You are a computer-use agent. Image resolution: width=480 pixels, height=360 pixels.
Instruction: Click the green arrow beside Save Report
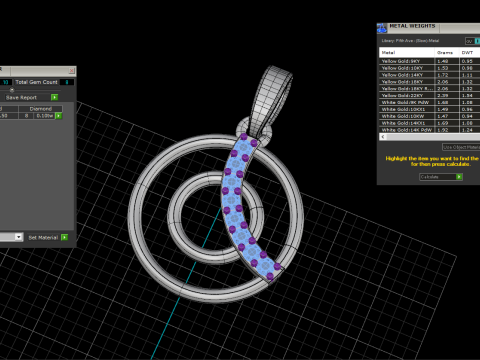pyautogui.click(x=55, y=97)
